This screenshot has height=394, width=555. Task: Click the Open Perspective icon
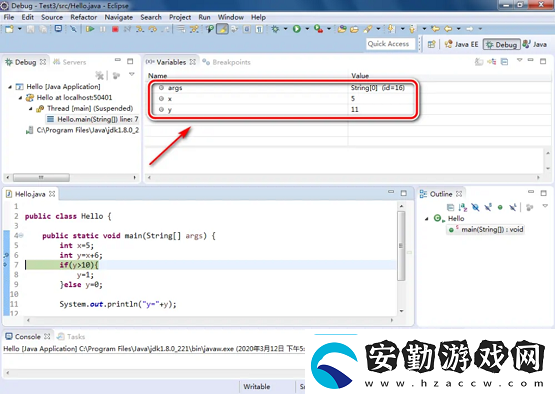coord(431,44)
